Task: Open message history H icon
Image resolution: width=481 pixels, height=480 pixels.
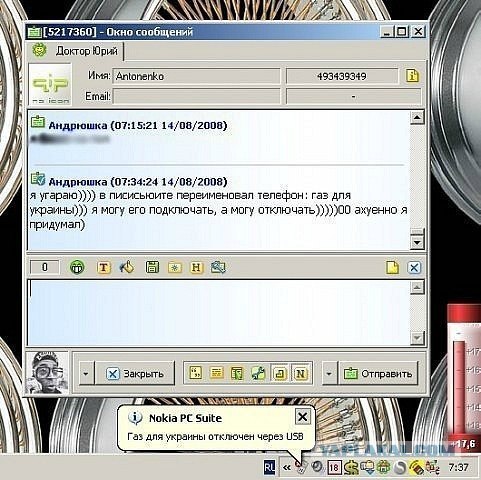Action: (x=196, y=267)
